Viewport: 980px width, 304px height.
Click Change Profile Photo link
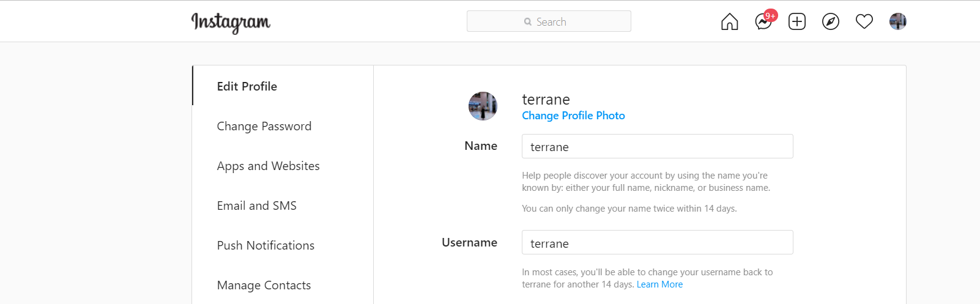(x=573, y=116)
